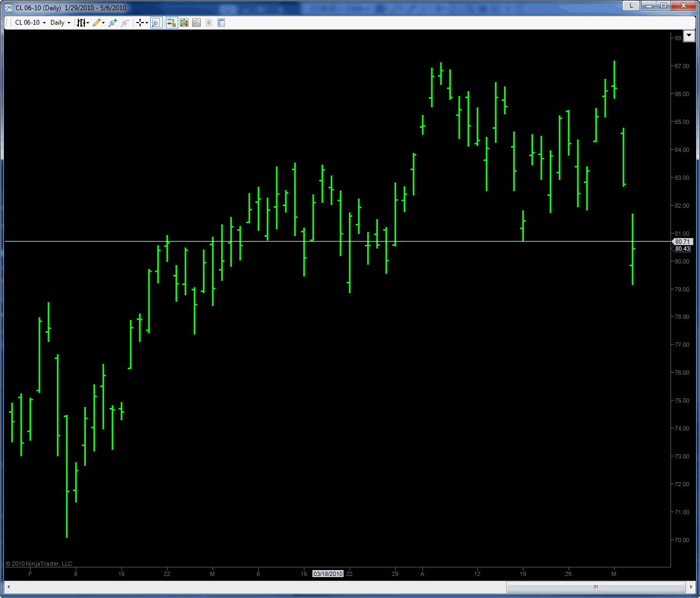Click the horizontal scrollbar thumb

click(x=596, y=587)
